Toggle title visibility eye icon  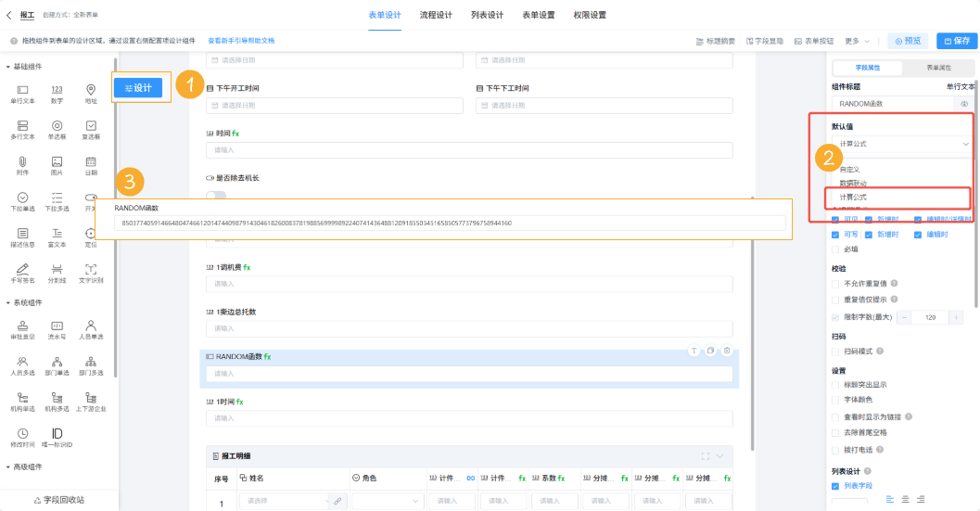[964, 104]
